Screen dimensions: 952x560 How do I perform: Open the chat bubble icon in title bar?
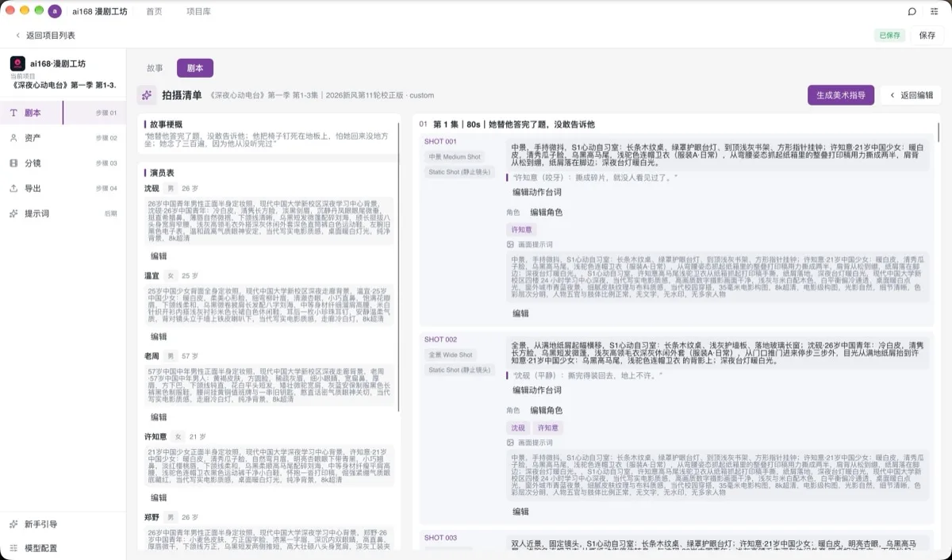pos(912,11)
